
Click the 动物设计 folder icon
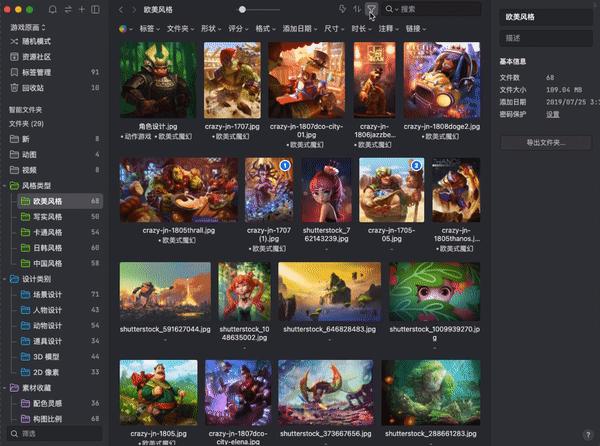[x=25, y=326]
